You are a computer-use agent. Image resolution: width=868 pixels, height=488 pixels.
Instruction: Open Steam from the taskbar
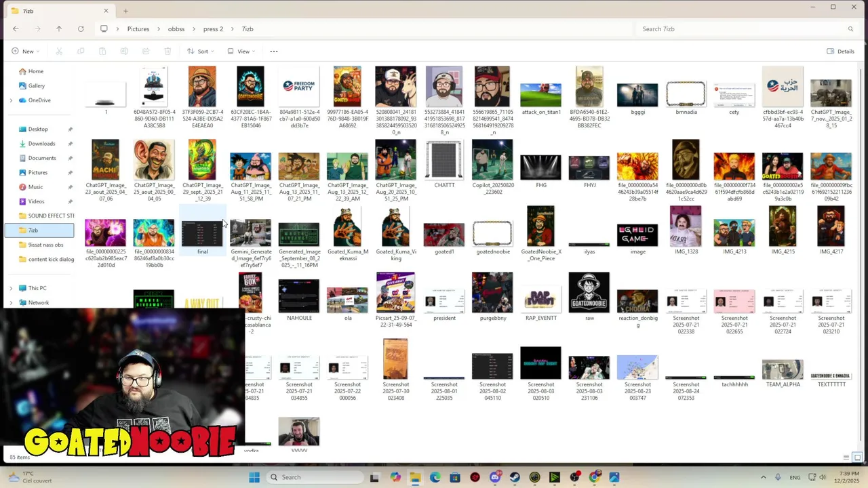(515, 477)
